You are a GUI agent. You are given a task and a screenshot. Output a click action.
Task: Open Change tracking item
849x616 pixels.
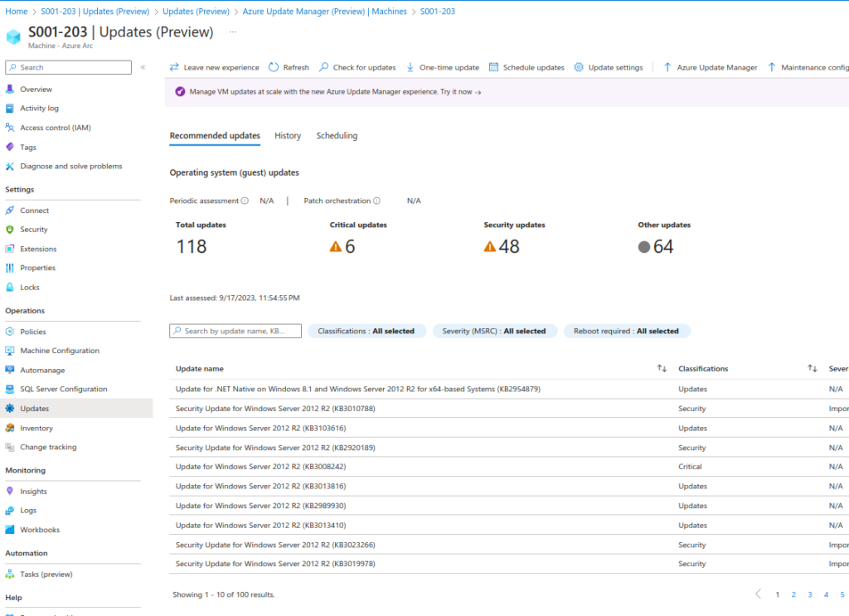tap(48, 447)
